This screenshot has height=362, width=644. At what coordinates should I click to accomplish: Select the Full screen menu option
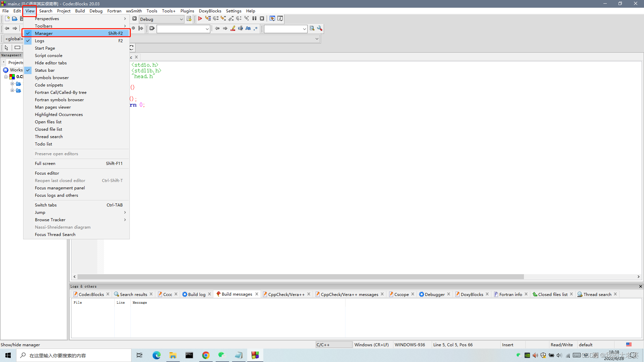pyautogui.click(x=45, y=163)
